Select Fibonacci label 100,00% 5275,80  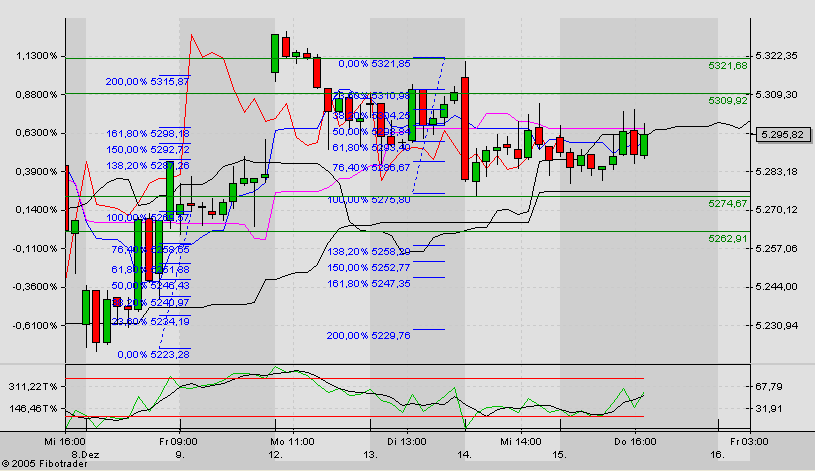[369, 200]
